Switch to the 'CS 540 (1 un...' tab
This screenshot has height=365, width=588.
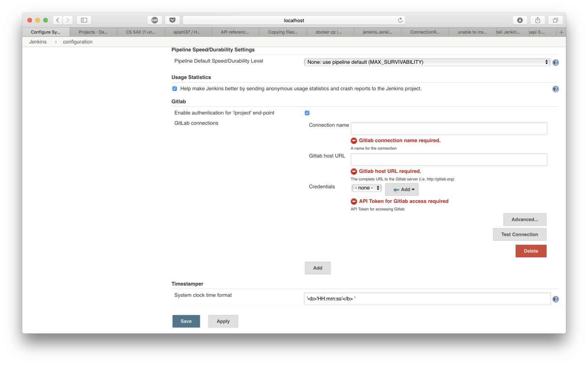click(140, 32)
